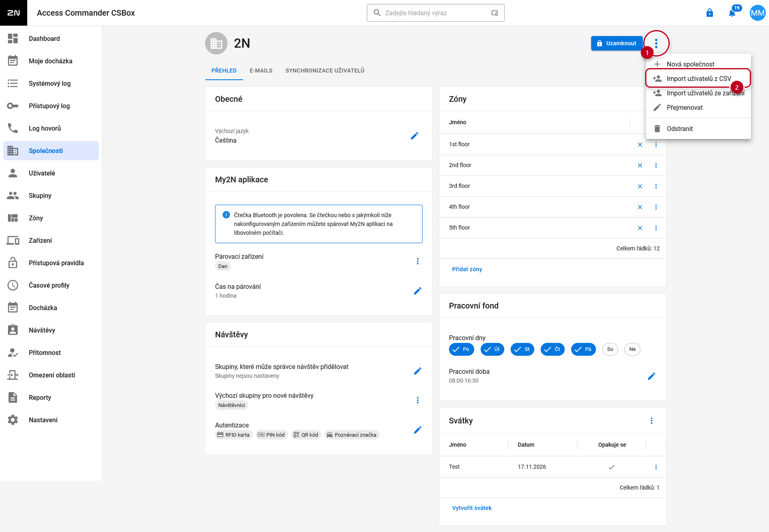This screenshot has height=532, width=769.
Task: Click Přidat zóny link
Action: 467,269
